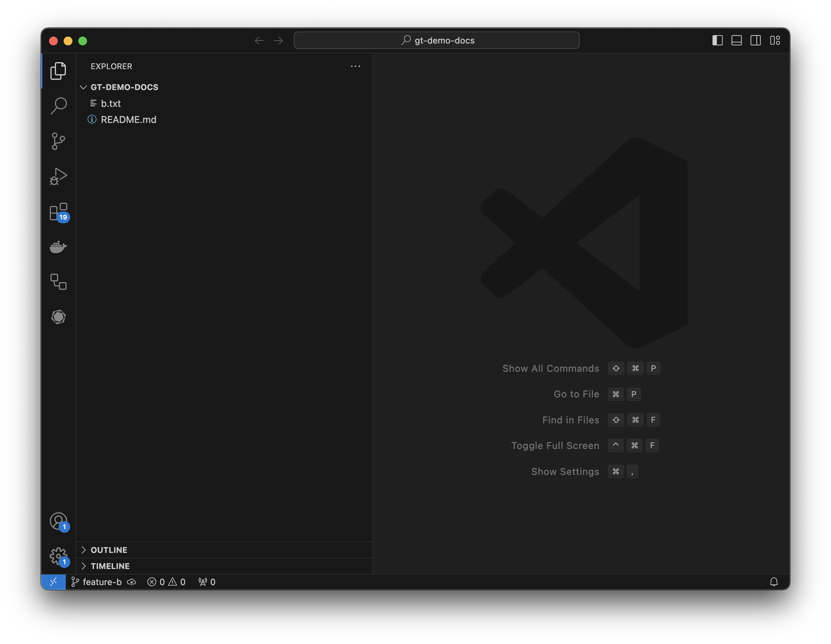Image resolution: width=831 pixels, height=644 pixels.
Task: Open the Extensions view with badge 19
Action: click(x=58, y=211)
